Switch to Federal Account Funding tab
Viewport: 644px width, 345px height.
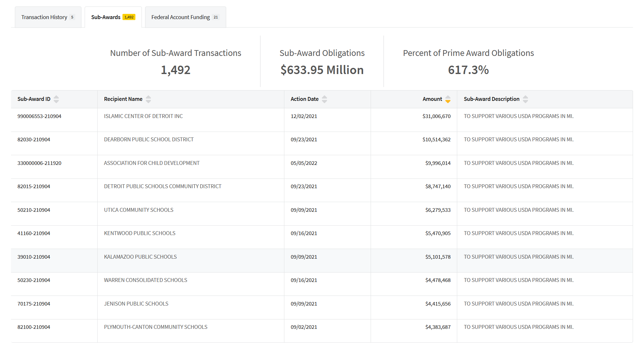[185, 17]
